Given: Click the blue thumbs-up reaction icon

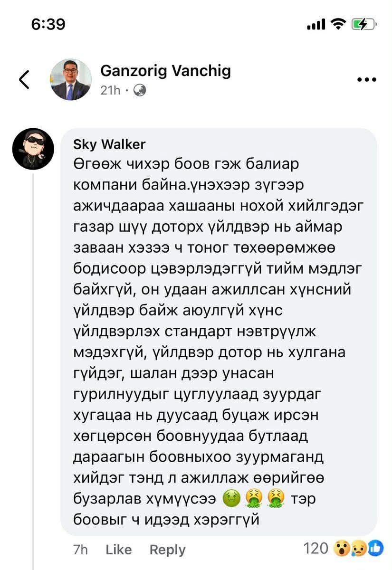Looking at the screenshot, I should pos(375,549).
